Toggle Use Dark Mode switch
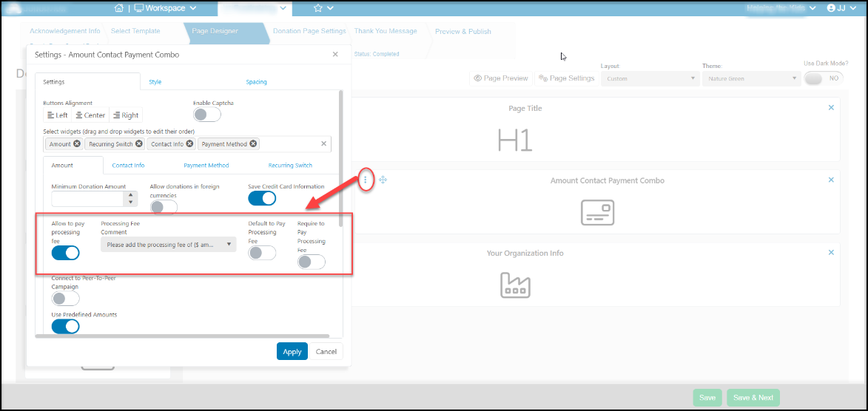Image resolution: width=868 pixels, height=411 pixels. (x=824, y=78)
